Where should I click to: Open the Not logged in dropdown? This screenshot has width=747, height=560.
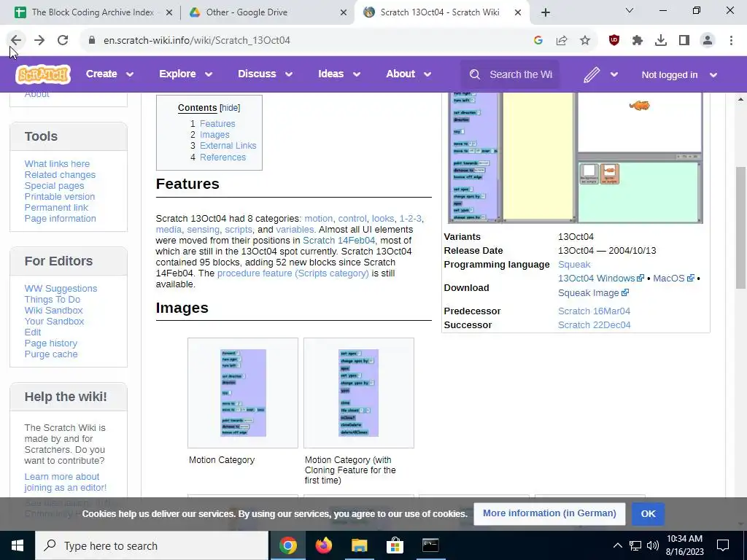coord(679,75)
